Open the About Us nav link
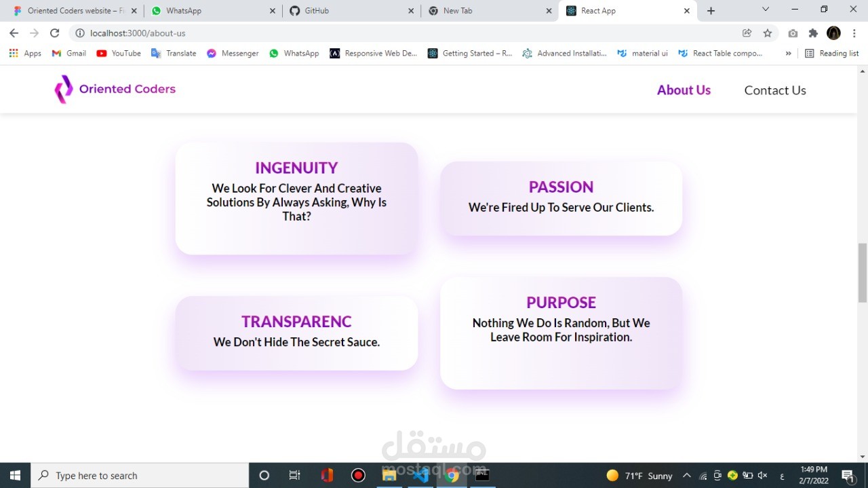Screen dimensions: 868x488 pyautogui.click(x=684, y=90)
